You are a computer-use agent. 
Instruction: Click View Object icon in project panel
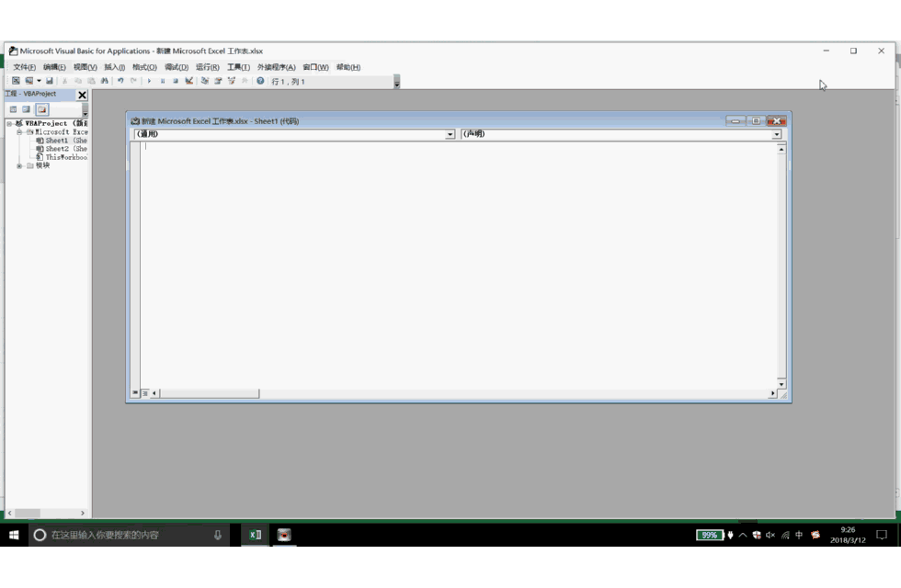click(x=27, y=109)
